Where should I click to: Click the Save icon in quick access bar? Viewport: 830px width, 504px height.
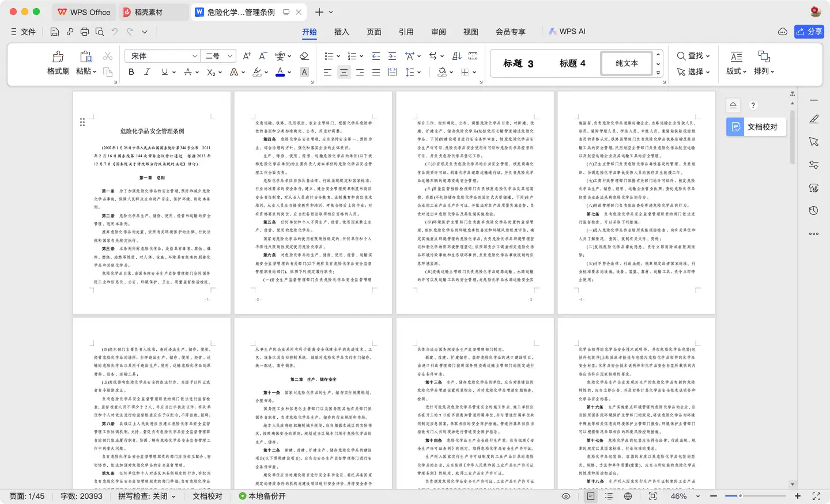[55, 32]
